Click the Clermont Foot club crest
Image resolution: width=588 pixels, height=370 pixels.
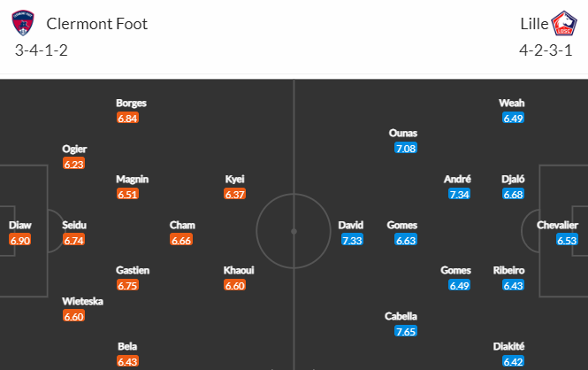[23, 23]
